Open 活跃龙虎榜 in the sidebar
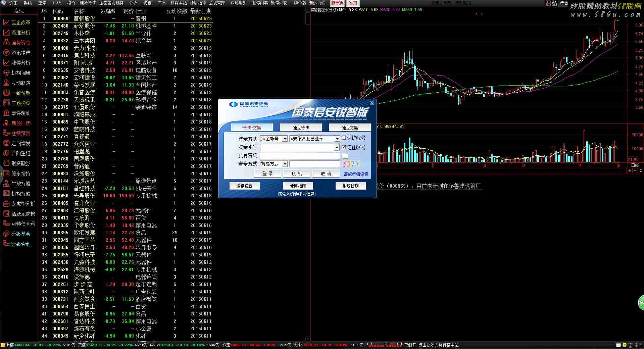 [19, 214]
